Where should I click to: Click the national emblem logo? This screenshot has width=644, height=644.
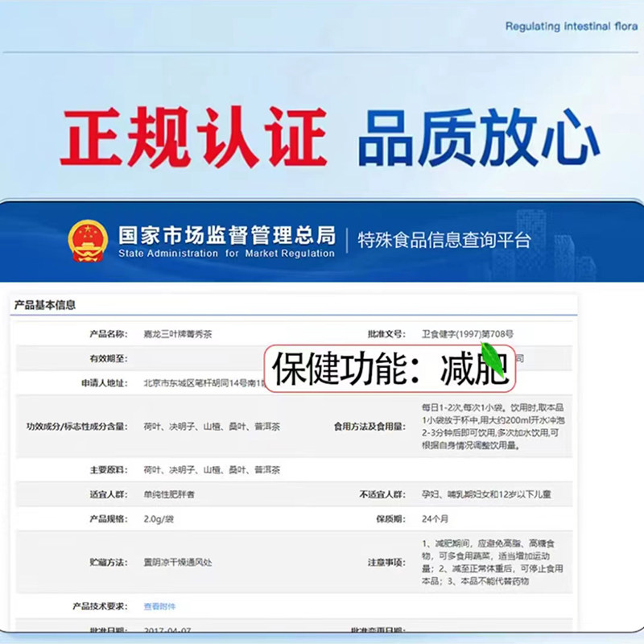click(88, 241)
